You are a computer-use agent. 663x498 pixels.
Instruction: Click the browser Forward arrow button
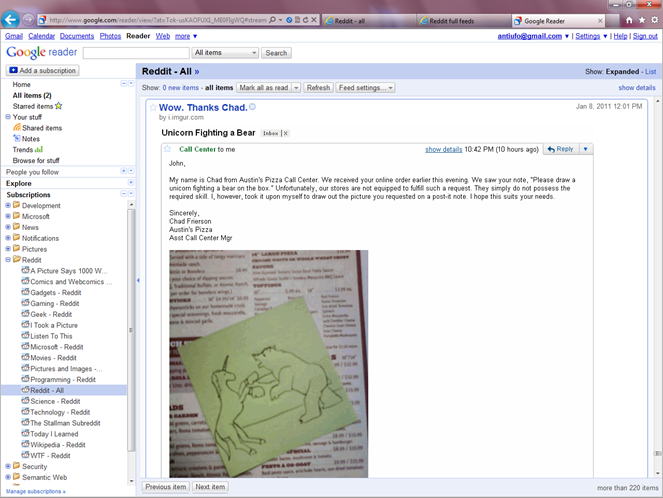pyautogui.click(x=28, y=19)
